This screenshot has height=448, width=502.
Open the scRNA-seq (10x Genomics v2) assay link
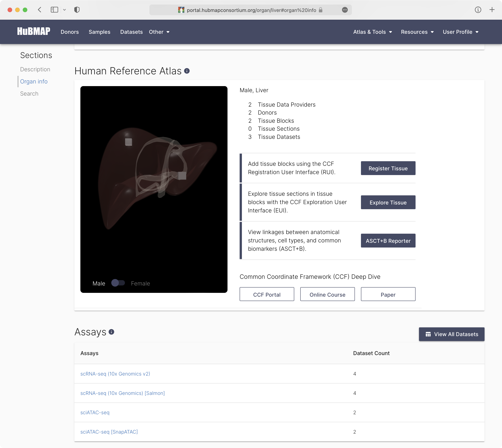pyautogui.click(x=115, y=374)
